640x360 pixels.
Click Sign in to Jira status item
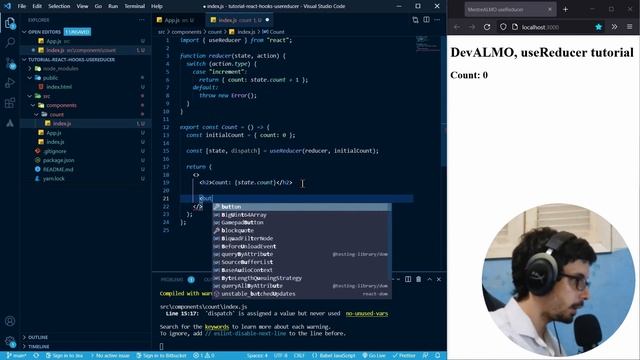[x=64, y=356]
